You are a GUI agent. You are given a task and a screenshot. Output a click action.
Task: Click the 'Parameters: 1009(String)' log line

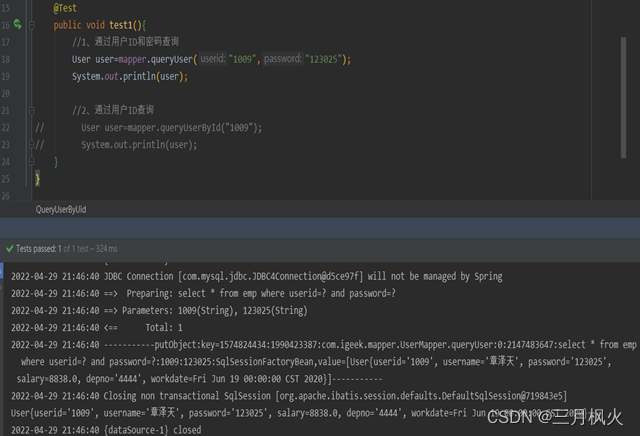pyautogui.click(x=159, y=311)
